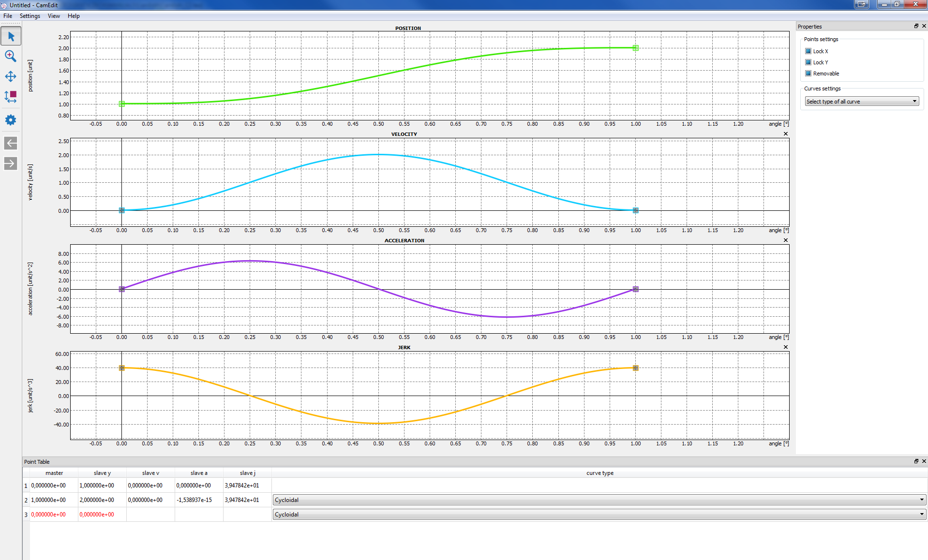Click the slave j column header

coord(247,473)
